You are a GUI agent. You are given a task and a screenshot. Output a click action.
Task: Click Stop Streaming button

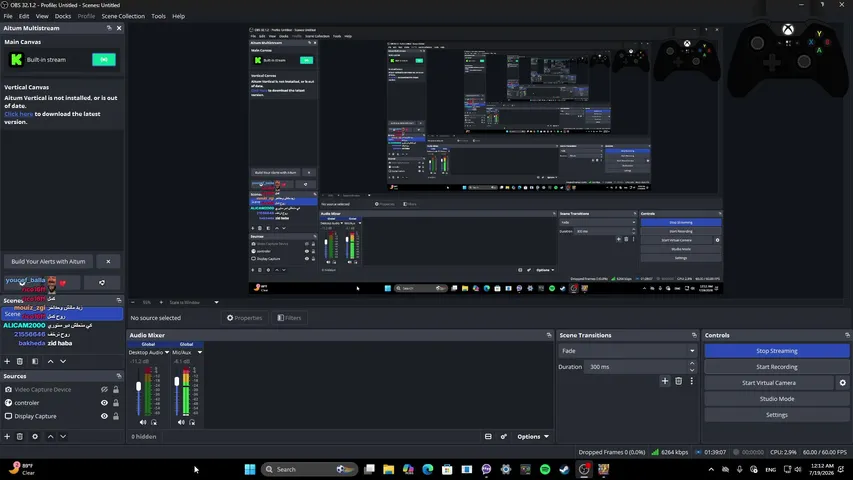777,351
